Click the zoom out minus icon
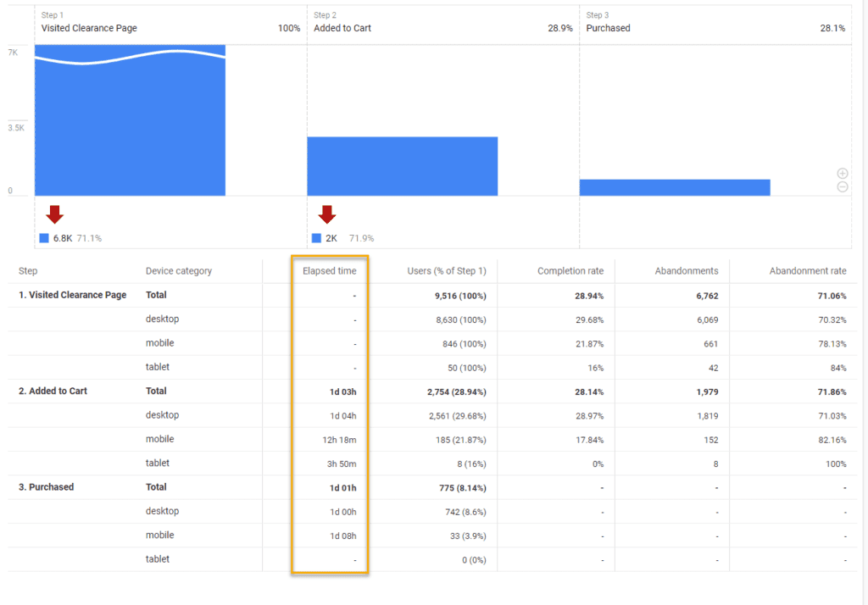The width and height of the screenshot is (868, 605). pos(843,187)
